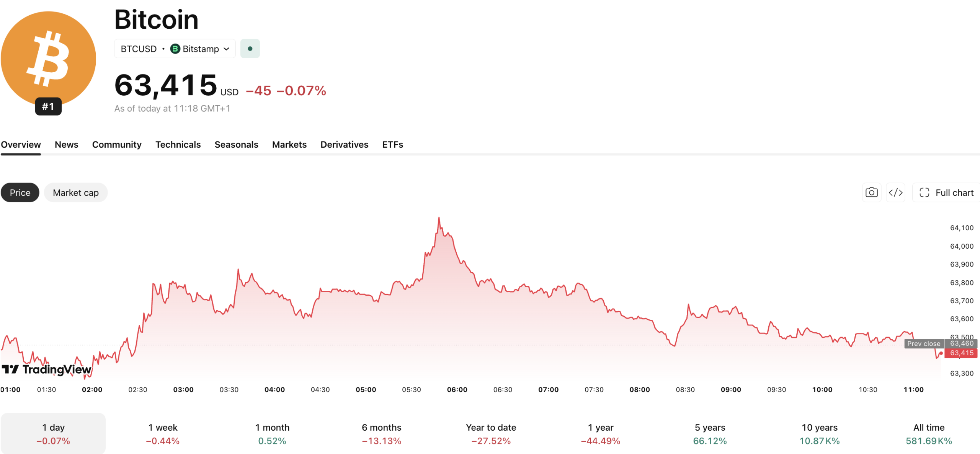This screenshot has height=454, width=980.
Task: Click the 11:00 time axis label
Action: 913,390
